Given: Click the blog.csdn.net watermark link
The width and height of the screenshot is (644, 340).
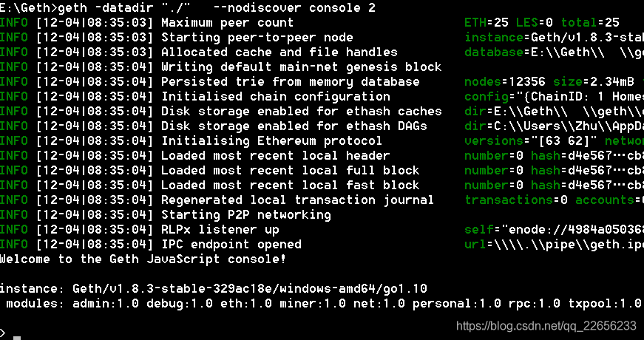Looking at the screenshot, I should point(546,326).
